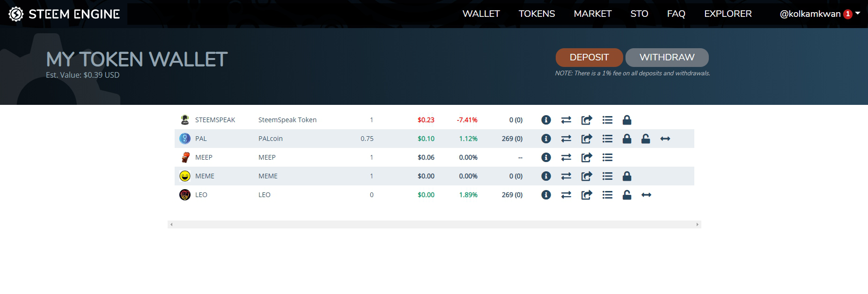Click the "$0.06" MEEP value
This screenshot has height=294, width=868.
tap(426, 157)
